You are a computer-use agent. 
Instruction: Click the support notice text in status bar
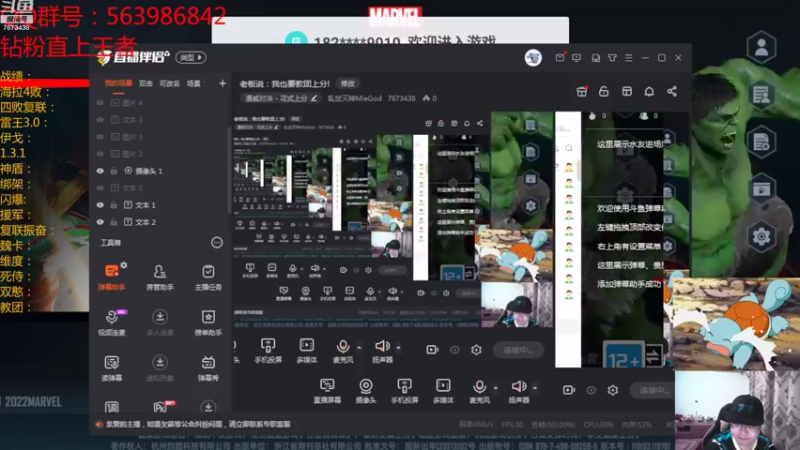[x=198, y=424]
